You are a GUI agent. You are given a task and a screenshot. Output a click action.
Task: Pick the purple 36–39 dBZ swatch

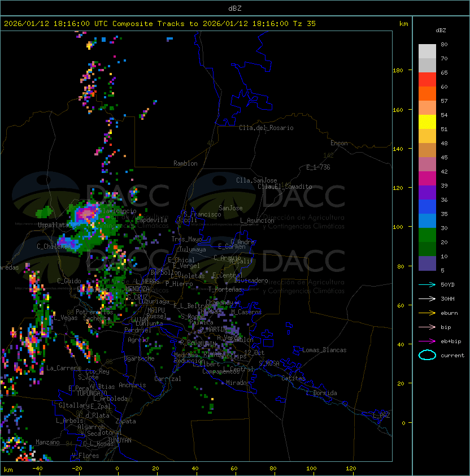pyautogui.click(x=427, y=192)
